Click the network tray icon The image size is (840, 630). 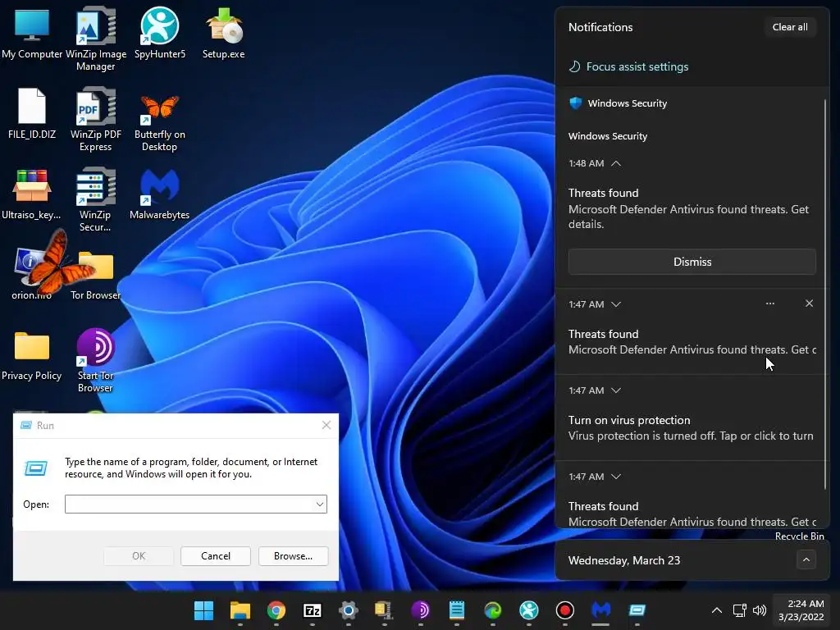pyautogui.click(x=740, y=610)
